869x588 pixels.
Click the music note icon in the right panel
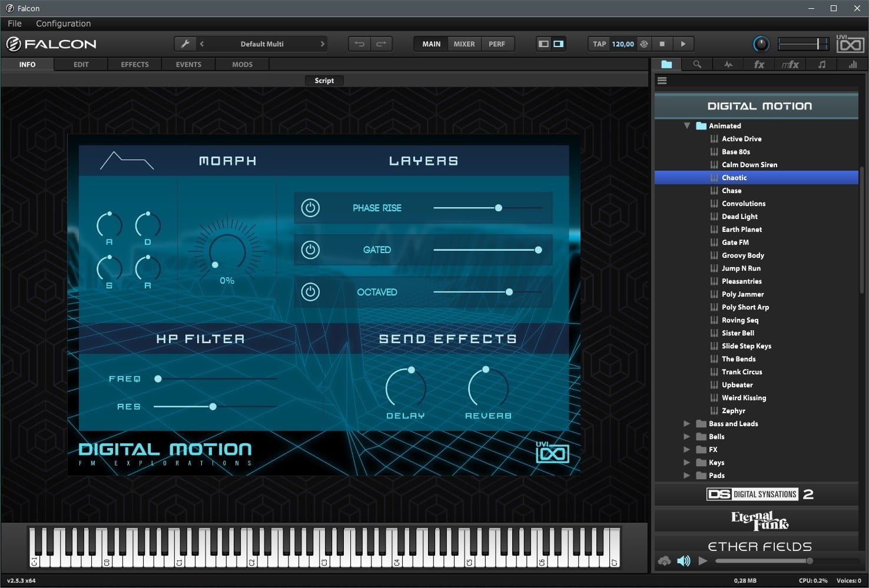click(x=821, y=64)
